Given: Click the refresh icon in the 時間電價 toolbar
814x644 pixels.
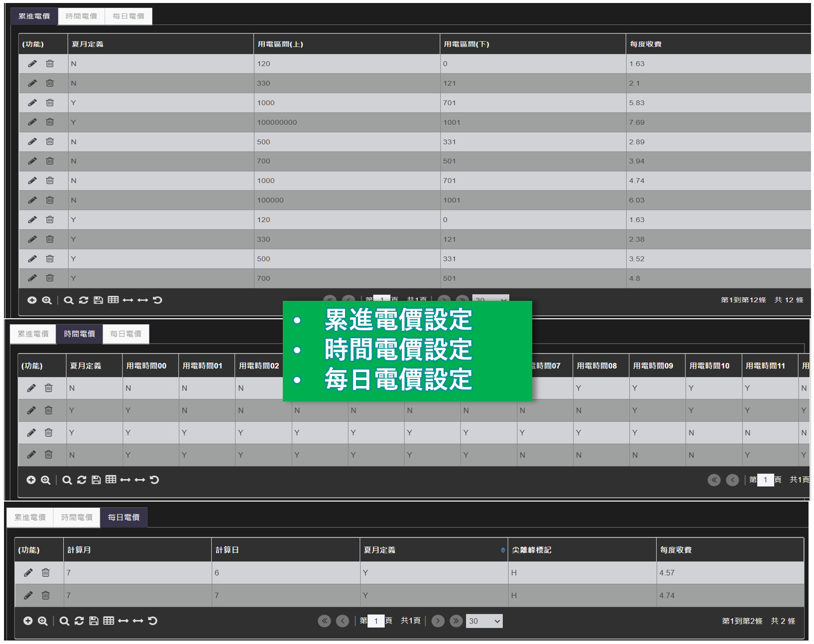Looking at the screenshot, I should point(82,480).
